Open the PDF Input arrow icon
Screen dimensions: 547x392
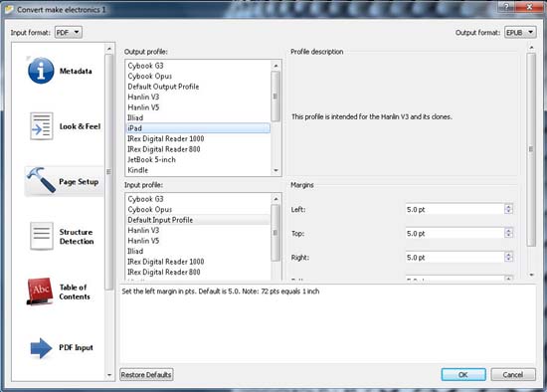pos(41,347)
